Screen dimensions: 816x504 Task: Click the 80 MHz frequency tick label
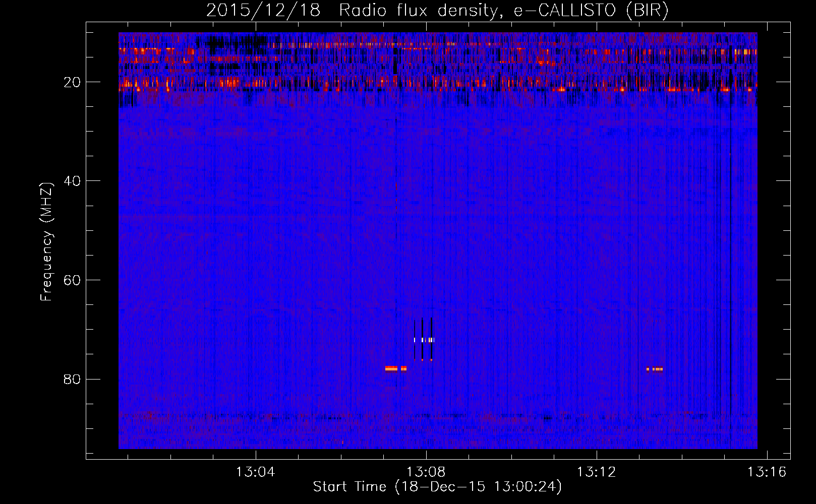(72, 379)
